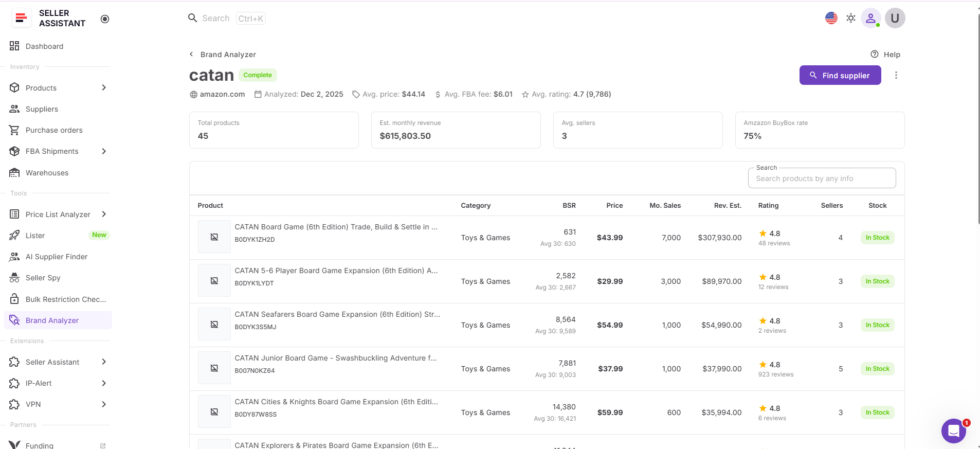The image size is (980, 449).
Task: Click the In Stock badge for B007N0KZ64
Action: [877, 369]
